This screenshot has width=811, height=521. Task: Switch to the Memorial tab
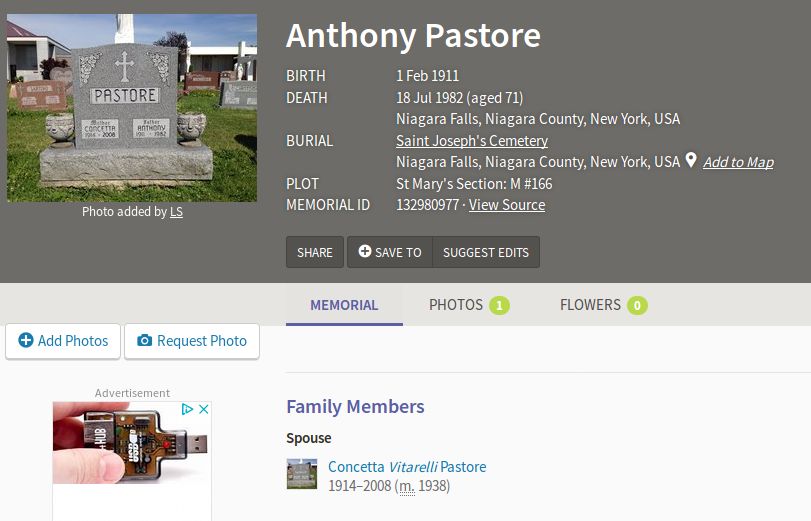tap(344, 305)
